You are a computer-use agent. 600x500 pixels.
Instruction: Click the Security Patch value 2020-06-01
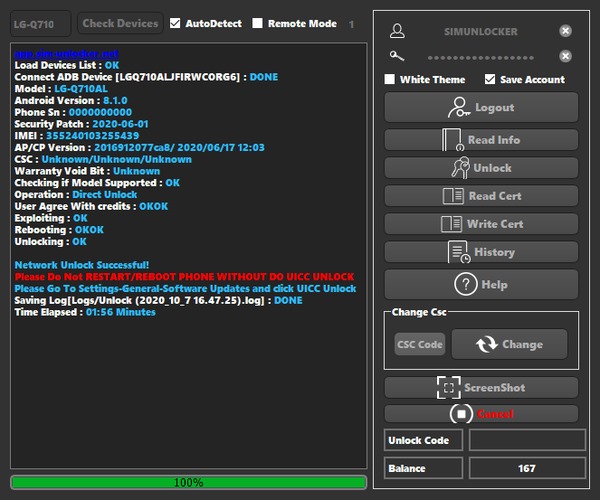[120, 124]
